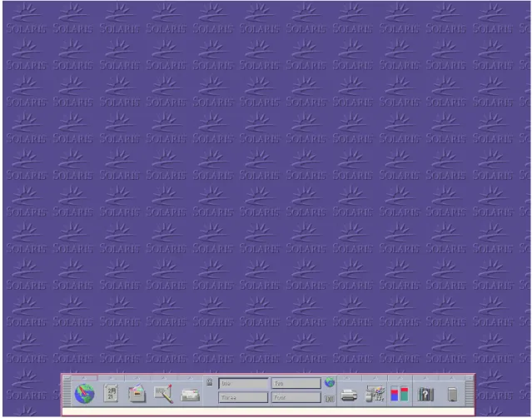Image resolution: width=532 pixels, height=418 pixels.
Task: Open the Trash can icon
Action: click(452, 395)
